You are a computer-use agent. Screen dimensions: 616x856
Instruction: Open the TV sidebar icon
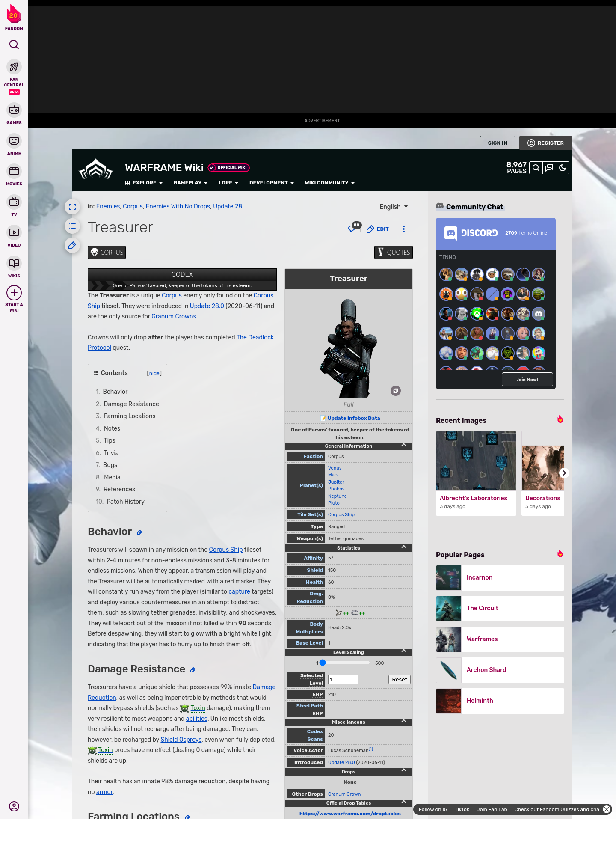point(14,202)
